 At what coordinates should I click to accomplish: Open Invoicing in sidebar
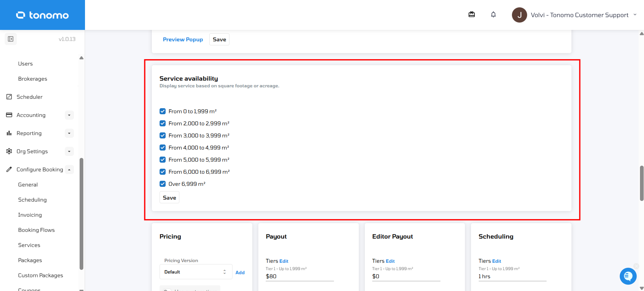click(30, 215)
